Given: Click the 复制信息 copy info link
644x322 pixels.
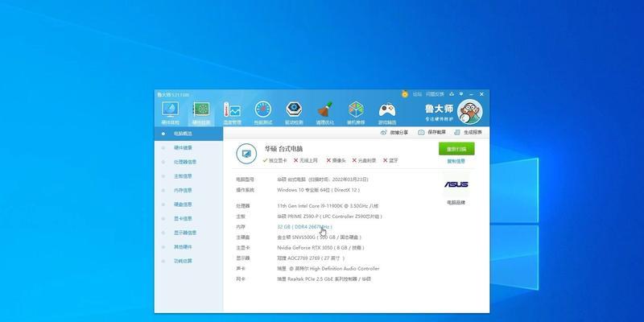Looking at the screenshot, I should [456, 162].
